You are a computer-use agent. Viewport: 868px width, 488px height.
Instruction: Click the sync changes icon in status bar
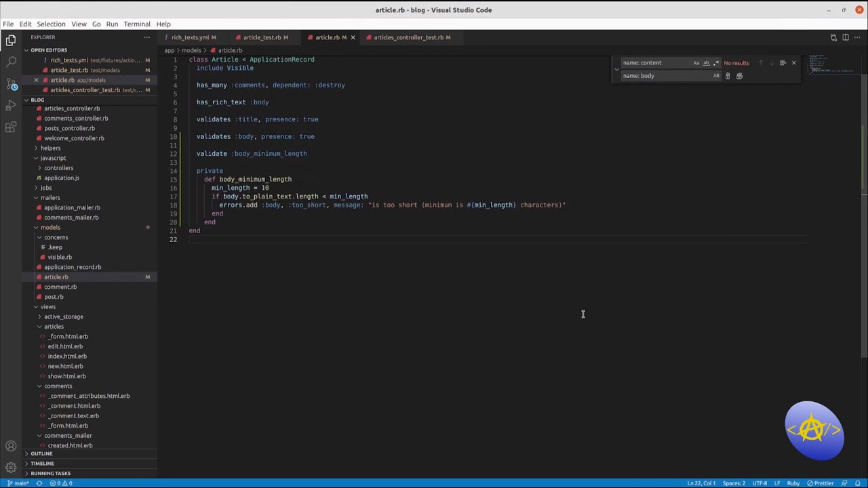[39, 483]
